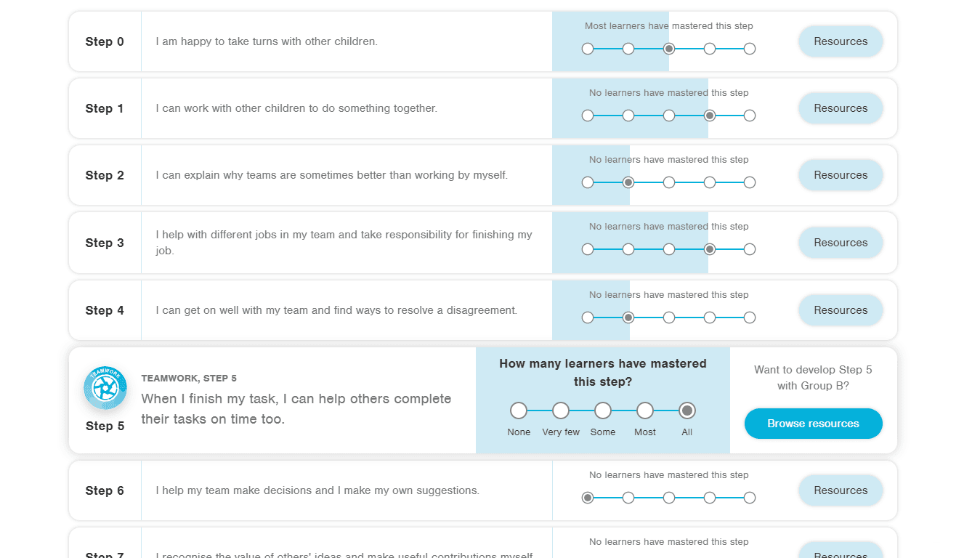The height and width of the screenshot is (558, 980).
Task: Expand the Step 2 row about teams
Action: 331,175
